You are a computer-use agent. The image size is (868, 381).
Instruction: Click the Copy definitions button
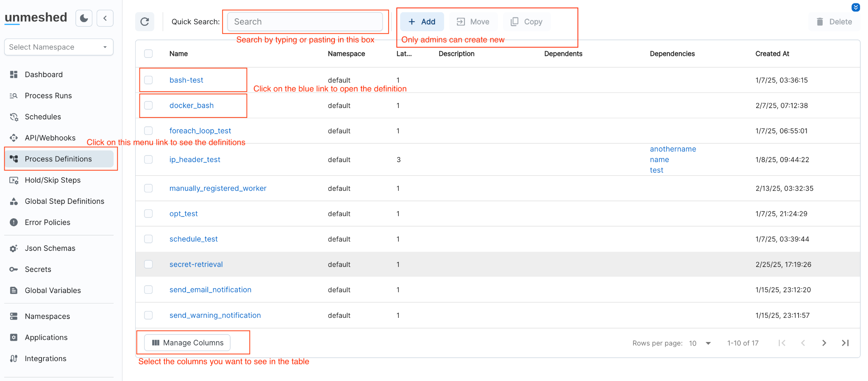526,22
